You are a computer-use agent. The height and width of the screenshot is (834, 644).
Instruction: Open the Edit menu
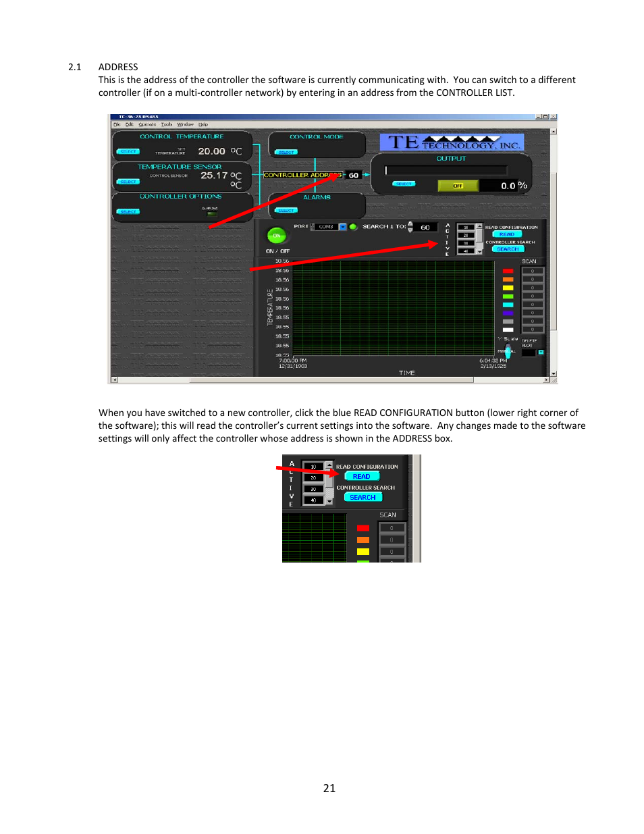click(x=129, y=124)
